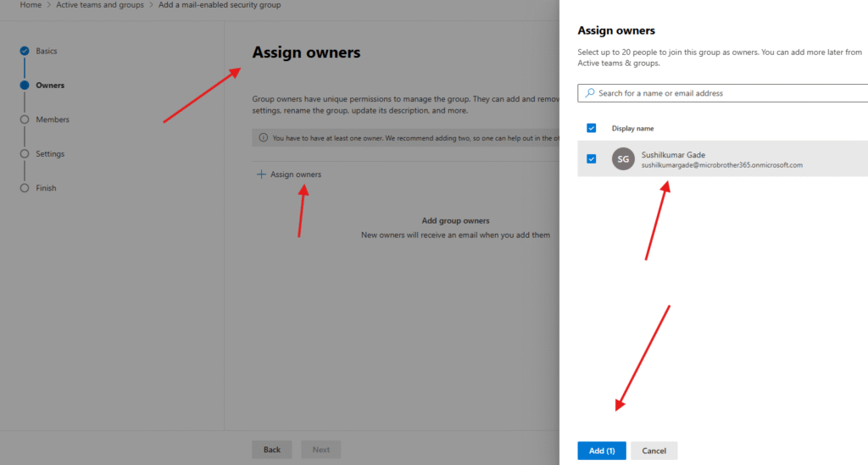
Task: Click the Settings step circle indicator
Action: click(25, 154)
